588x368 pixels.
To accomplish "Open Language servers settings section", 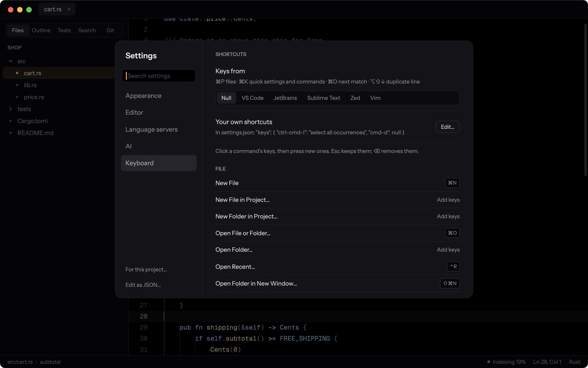I will (159, 130).
